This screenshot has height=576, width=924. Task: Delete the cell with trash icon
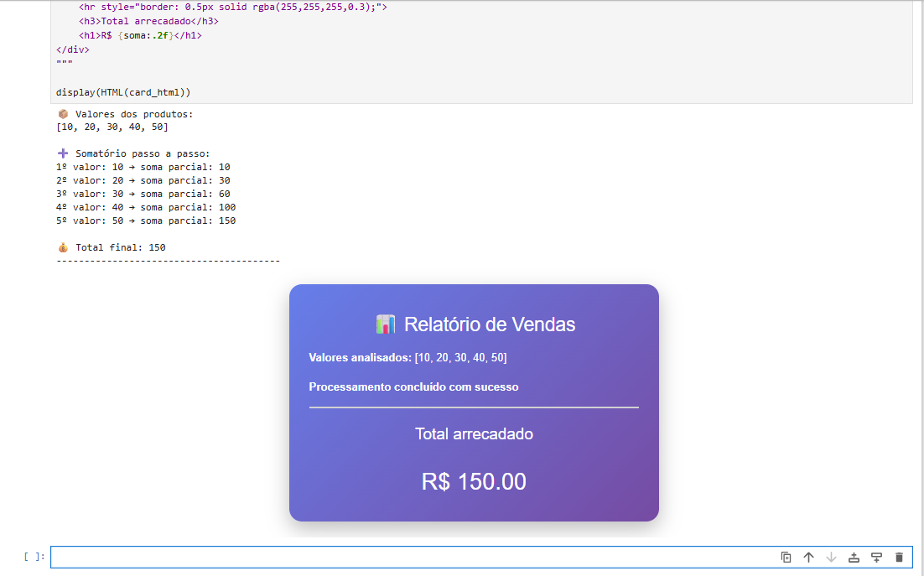[899, 558]
